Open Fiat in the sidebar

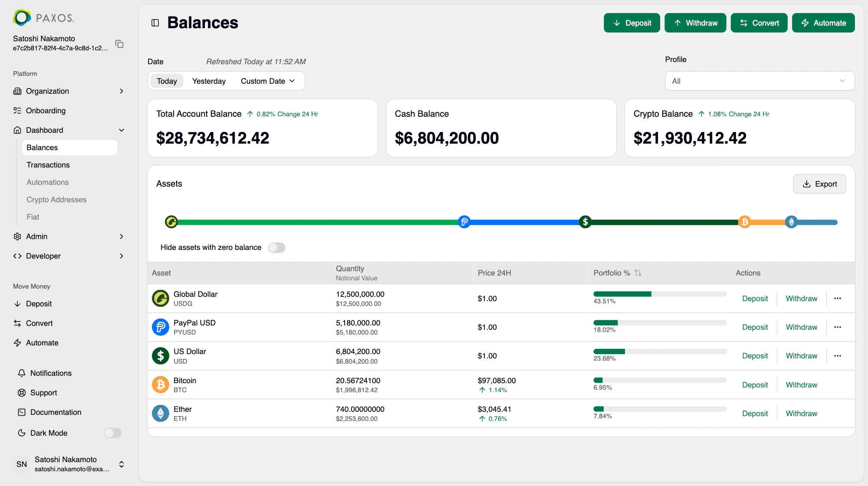point(33,217)
